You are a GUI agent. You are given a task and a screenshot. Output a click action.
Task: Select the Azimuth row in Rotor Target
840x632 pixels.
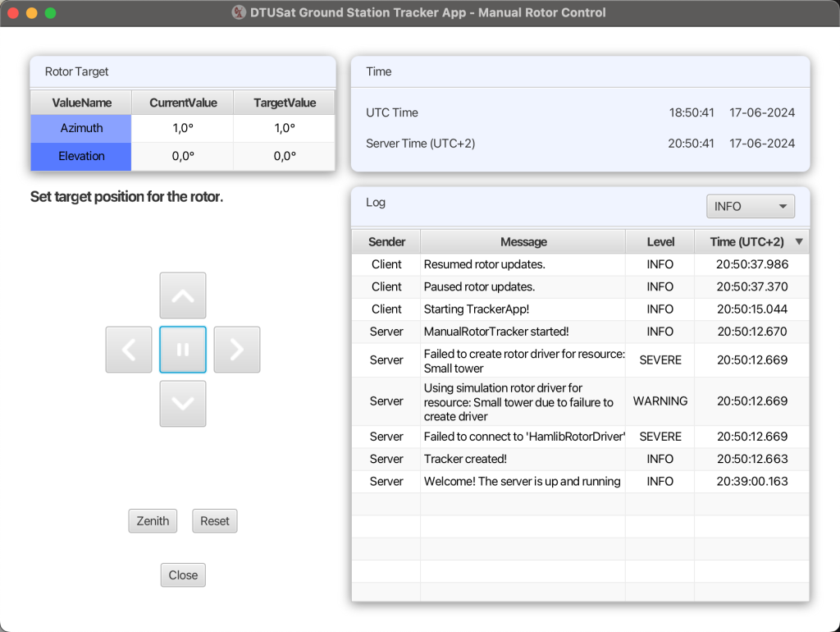pos(183,128)
